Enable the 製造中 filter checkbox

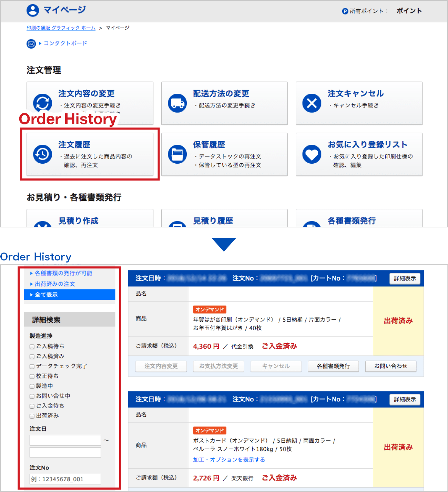pyautogui.click(x=32, y=387)
